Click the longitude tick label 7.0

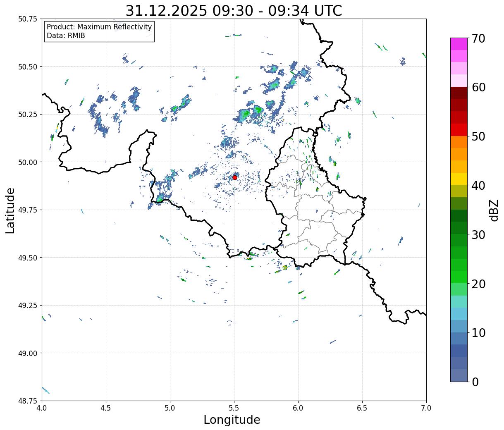tap(426, 408)
